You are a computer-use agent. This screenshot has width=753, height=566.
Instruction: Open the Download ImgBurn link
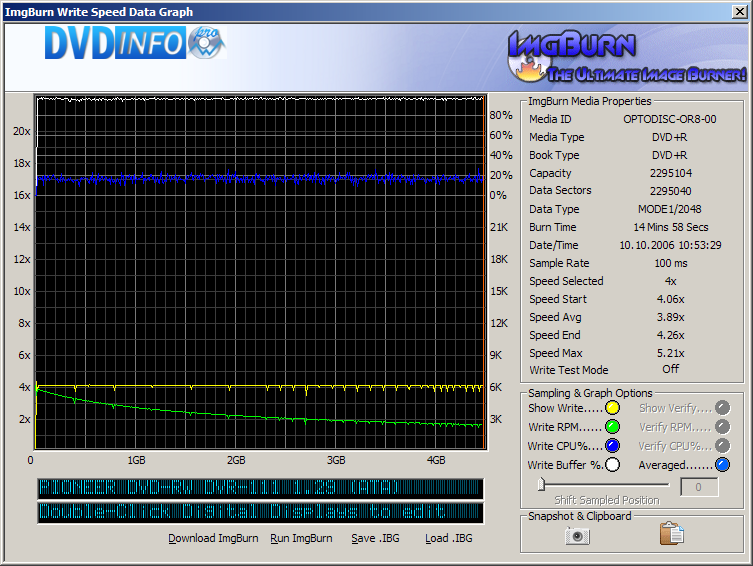pos(213,539)
